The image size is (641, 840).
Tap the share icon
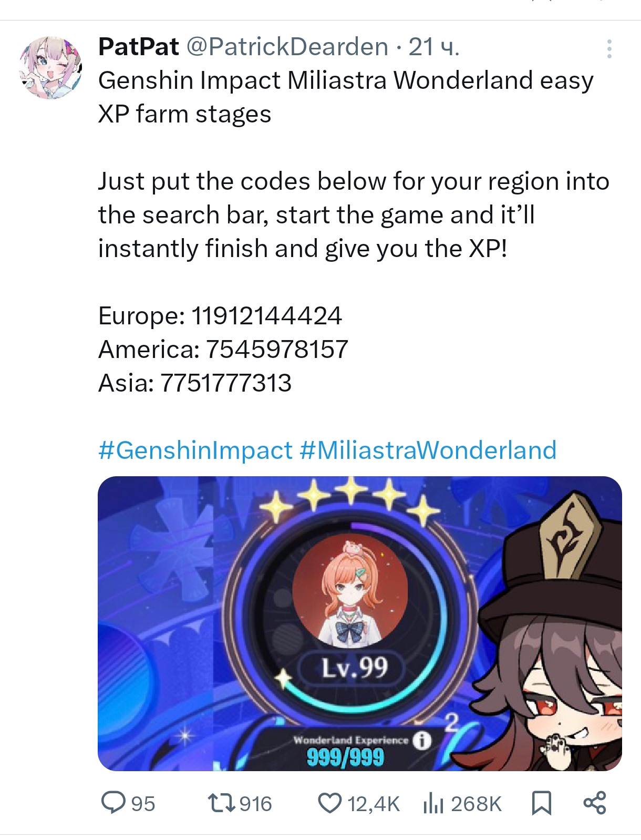[x=595, y=803]
